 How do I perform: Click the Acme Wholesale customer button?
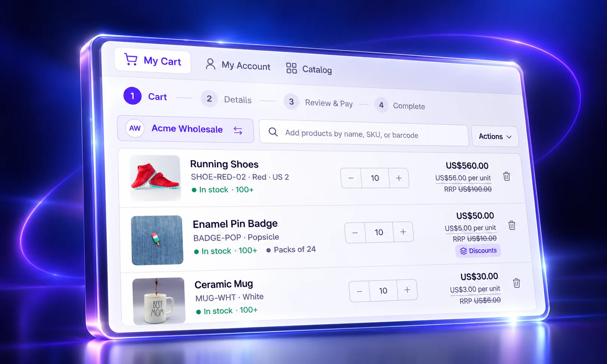click(x=186, y=129)
